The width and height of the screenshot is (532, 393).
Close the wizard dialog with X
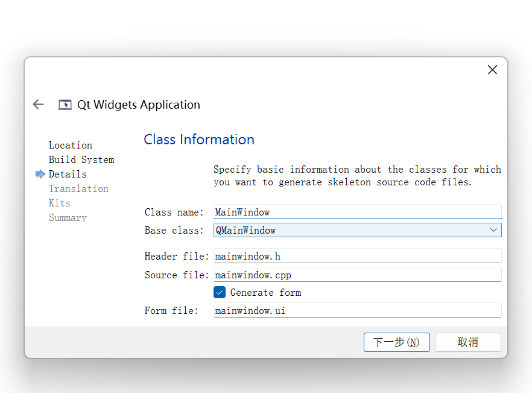coord(492,70)
